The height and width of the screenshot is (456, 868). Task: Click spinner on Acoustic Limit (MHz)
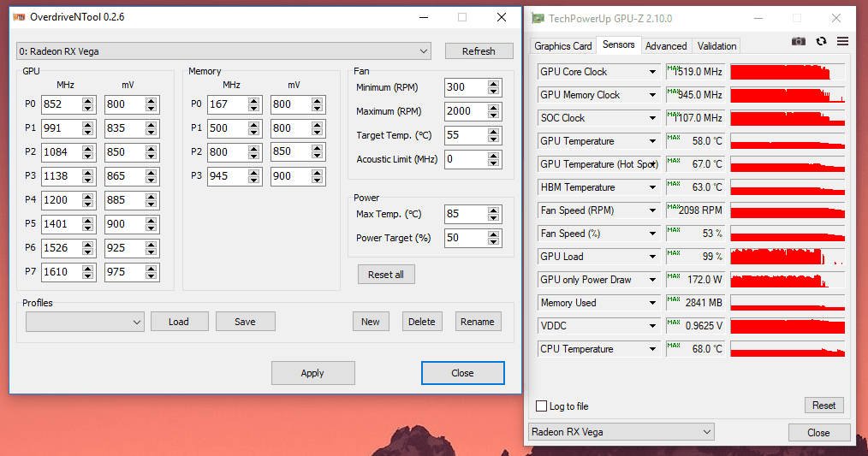coord(493,159)
